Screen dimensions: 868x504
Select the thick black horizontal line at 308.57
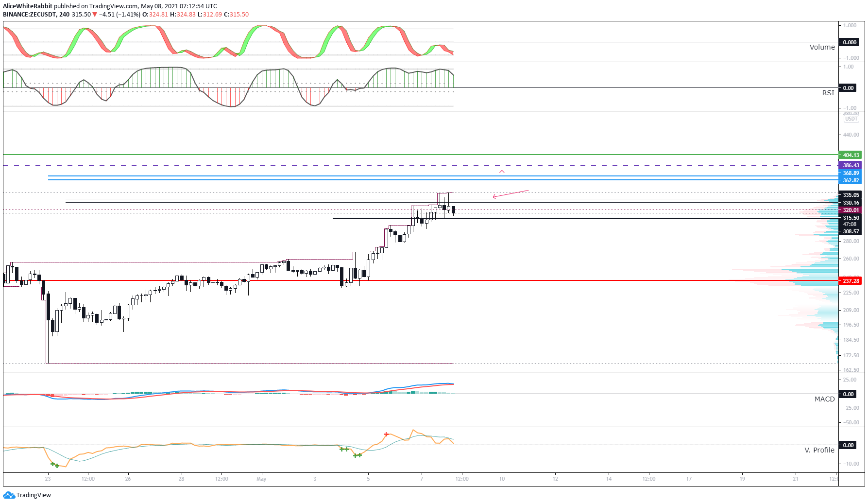(585, 218)
